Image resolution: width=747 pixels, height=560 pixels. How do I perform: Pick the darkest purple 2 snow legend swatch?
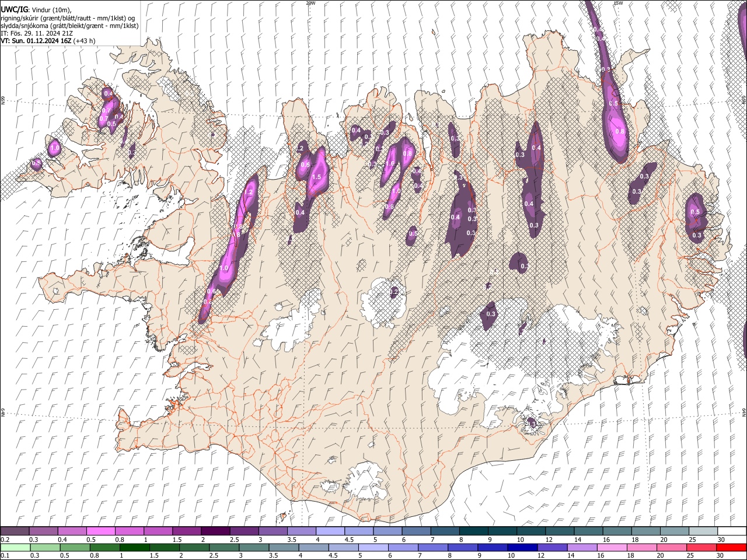click(x=215, y=531)
